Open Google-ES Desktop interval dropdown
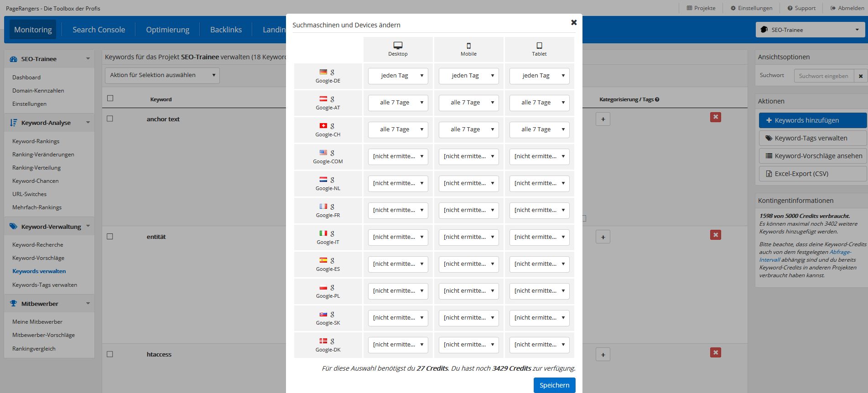Screen dimensions: 868x393 tap(398, 264)
